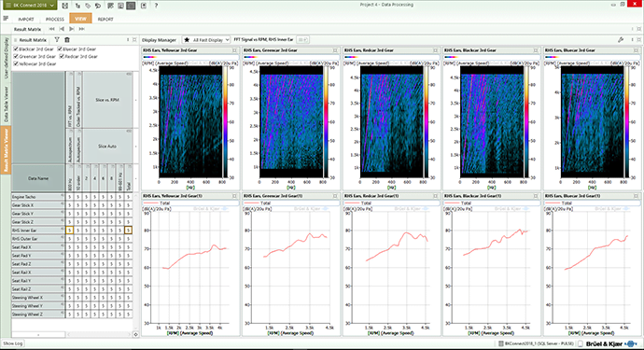Image resolution: width=644 pixels, height=350 pixels.
Task: Click color gradient bar in Greencar contour plot
Action: tap(250, 57)
